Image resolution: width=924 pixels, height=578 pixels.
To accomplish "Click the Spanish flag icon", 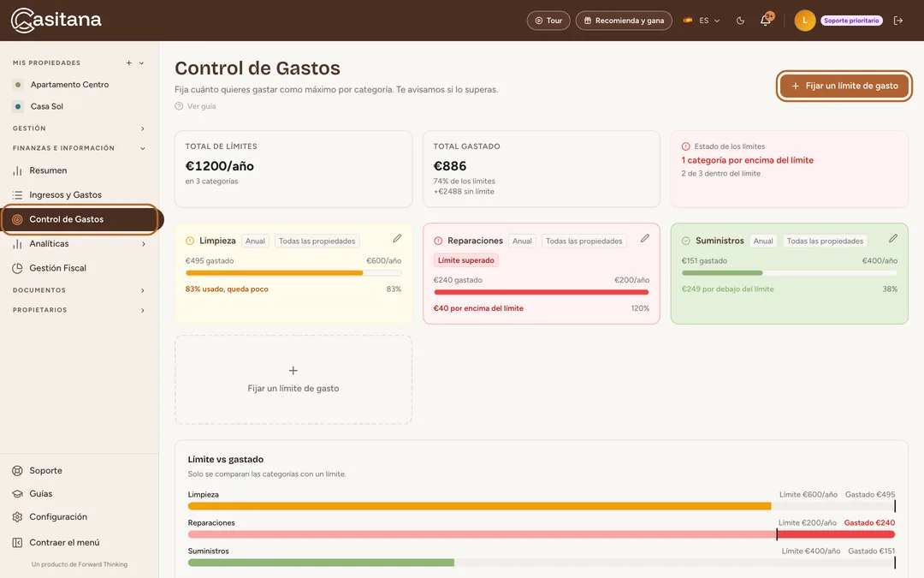I will 688,20.
